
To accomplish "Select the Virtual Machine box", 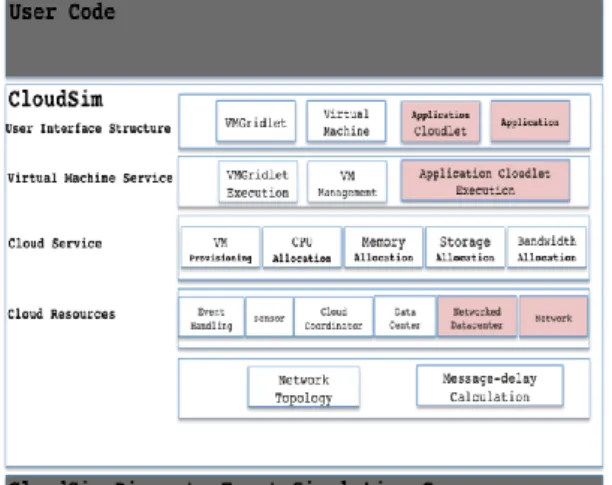I will (346, 121).
